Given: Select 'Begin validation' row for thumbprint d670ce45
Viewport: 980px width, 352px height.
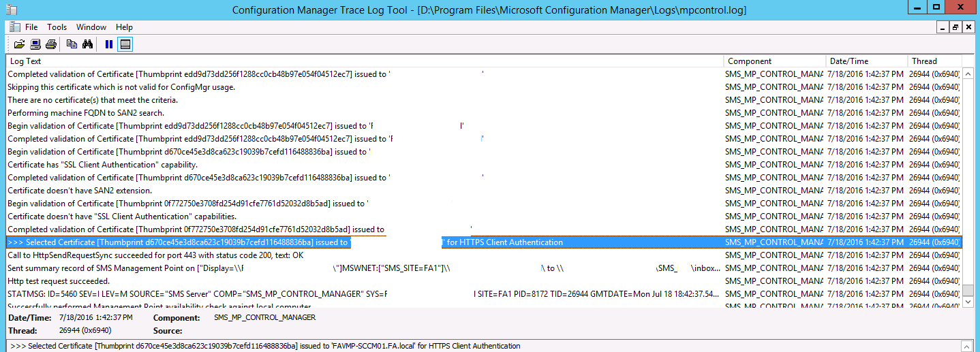Looking at the screenshot, I should (484, 152).
